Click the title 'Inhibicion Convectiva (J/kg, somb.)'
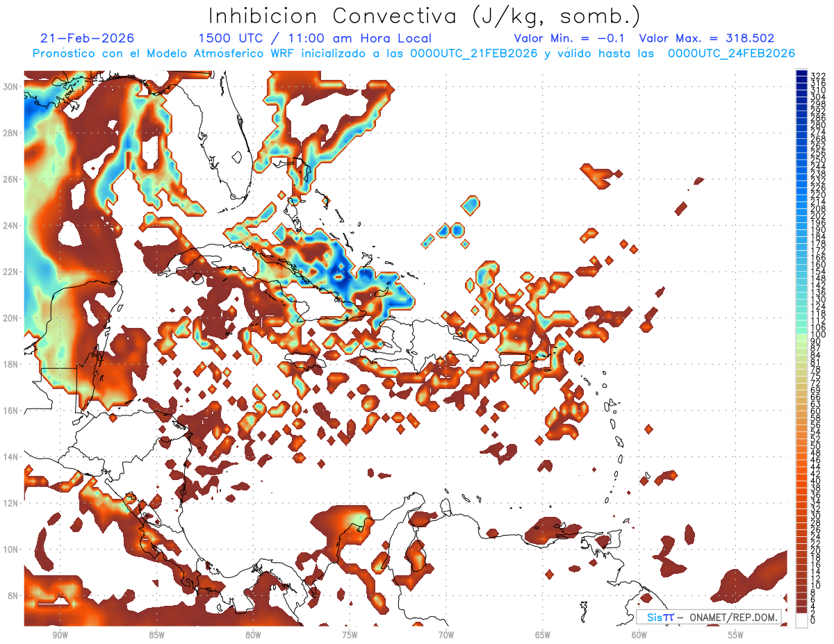 [425, 16]
